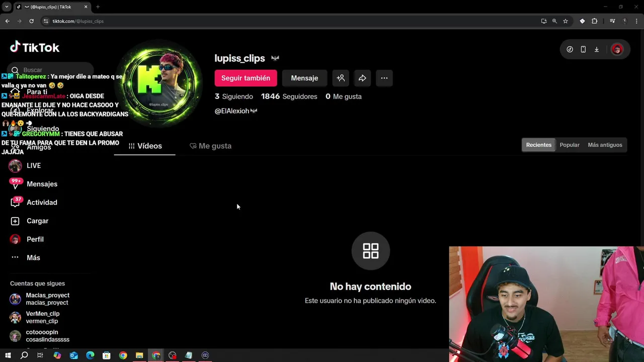This screenshot has width=644, height=362.
Task: Open Chrome three-dot menu
Action: point(637,21)
